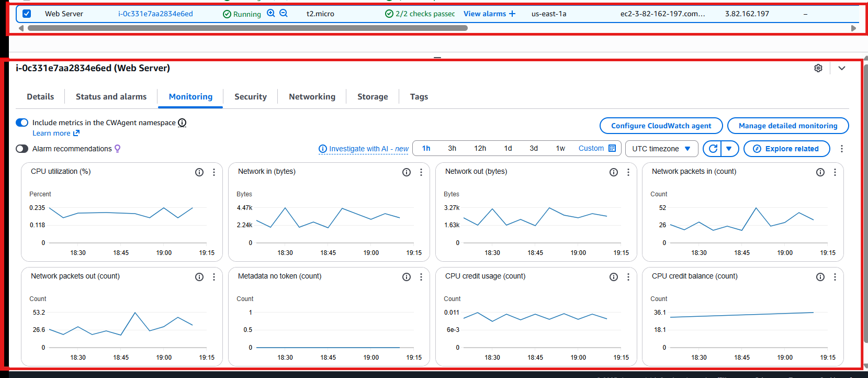This screenshot has width=868, height=378.
Task: Collapse the instance details panel chevron
Action: coord(842,68)
